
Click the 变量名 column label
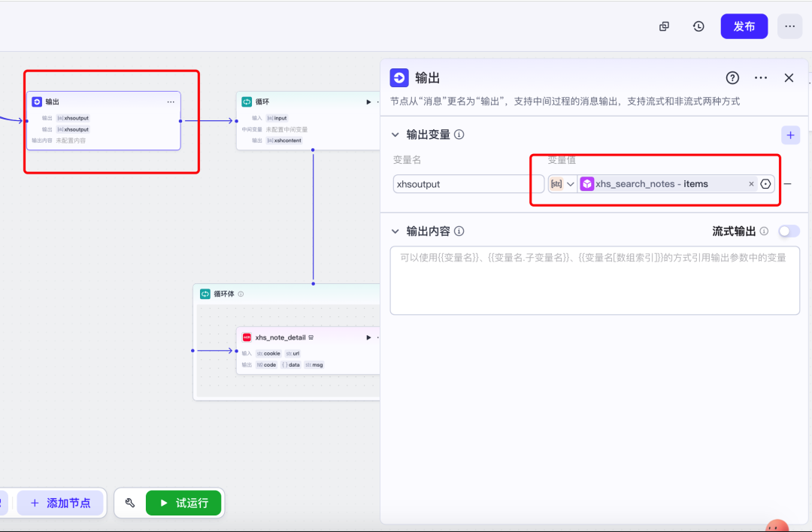tap(407, 160)
